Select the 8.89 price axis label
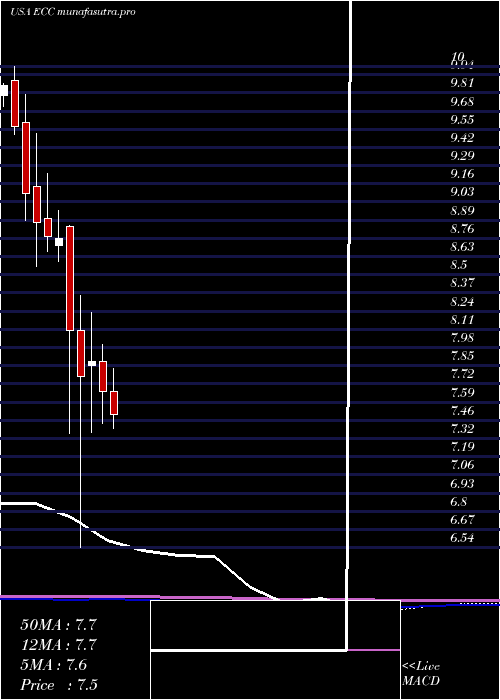This screenshot has height=700, width=500. coord(462,211)
